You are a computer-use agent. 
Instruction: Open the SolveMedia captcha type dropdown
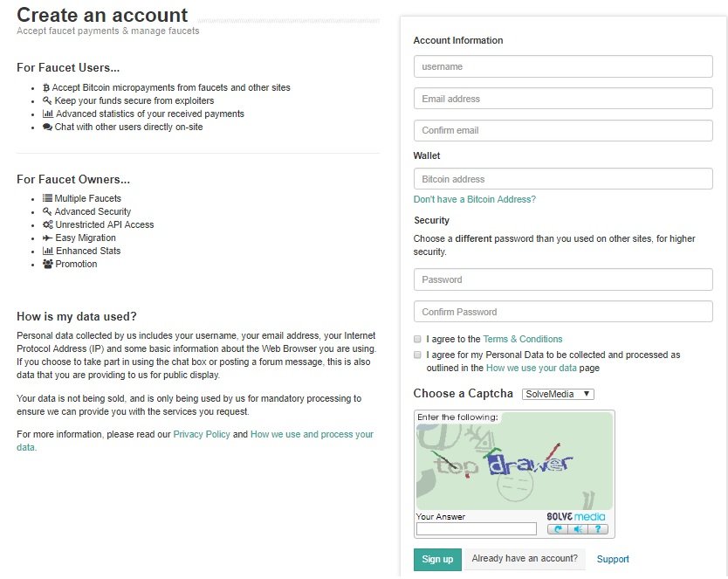(558, 394)
